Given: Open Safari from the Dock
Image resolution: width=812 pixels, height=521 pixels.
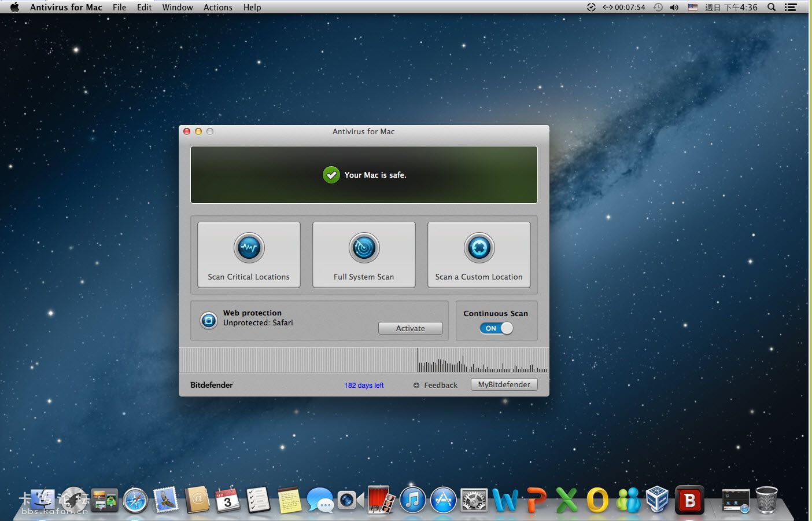Looking at the screenshot, I should [x=135, y=500].
